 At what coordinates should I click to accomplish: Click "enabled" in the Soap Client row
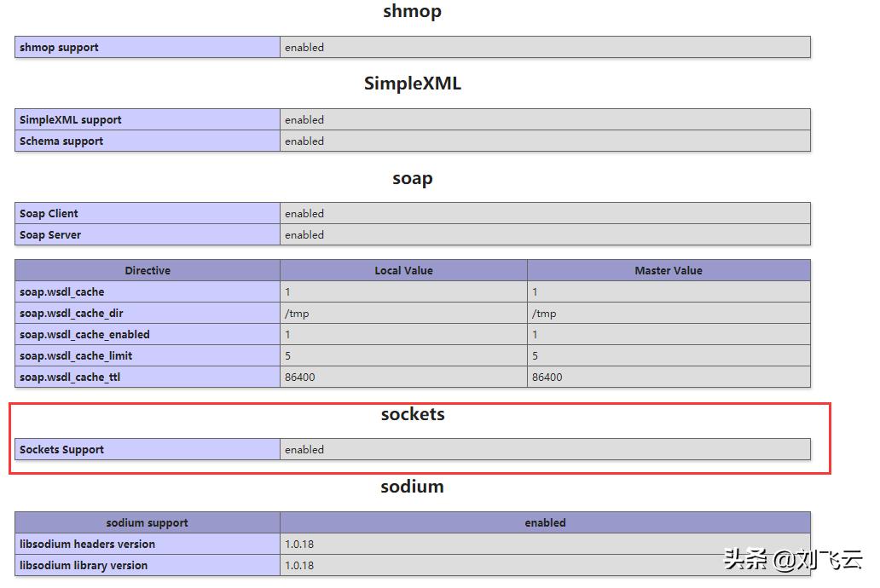point(304,213)
